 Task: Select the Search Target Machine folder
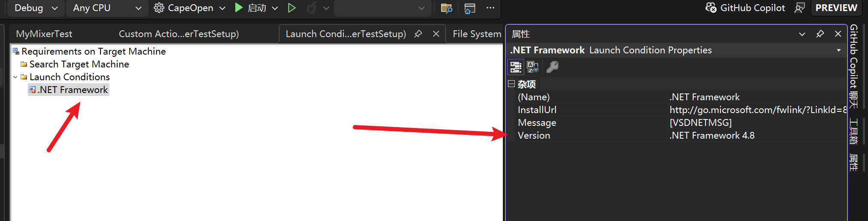coord(79,64)
